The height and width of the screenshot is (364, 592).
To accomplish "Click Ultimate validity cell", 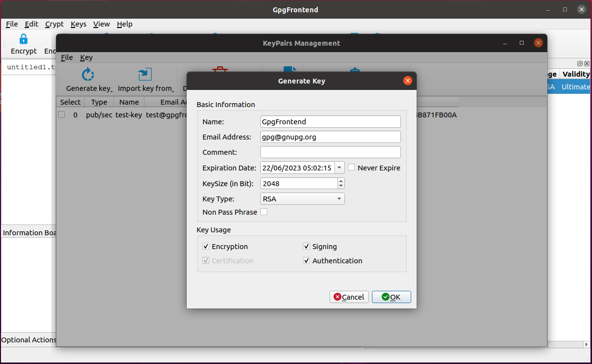I will coord(576,87).
